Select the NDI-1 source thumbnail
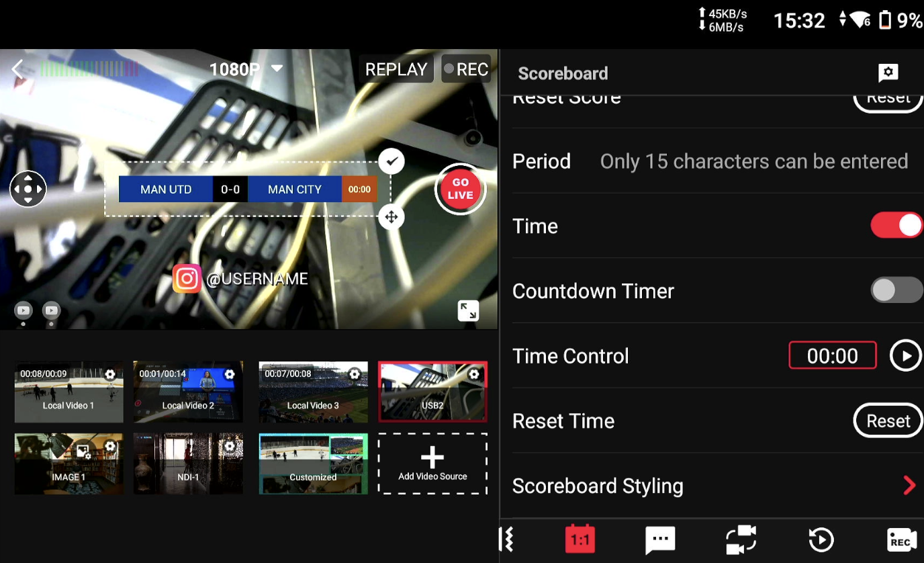 click(188, 464)
